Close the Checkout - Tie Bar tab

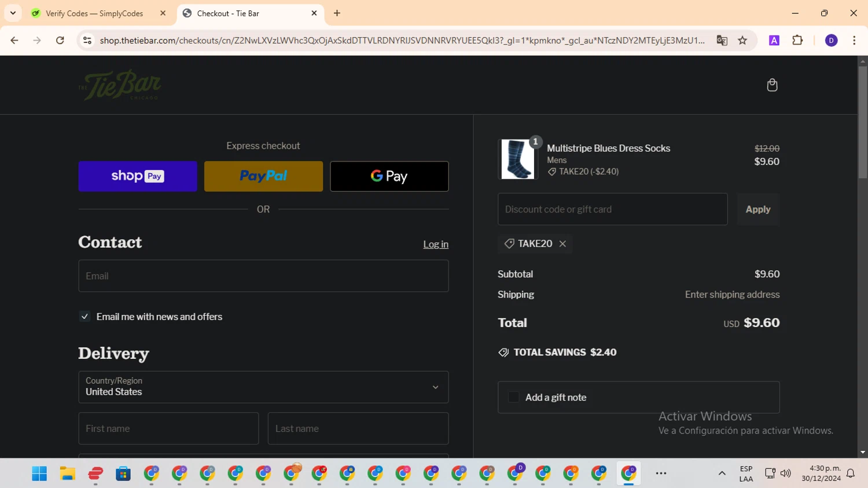(314, 13)
